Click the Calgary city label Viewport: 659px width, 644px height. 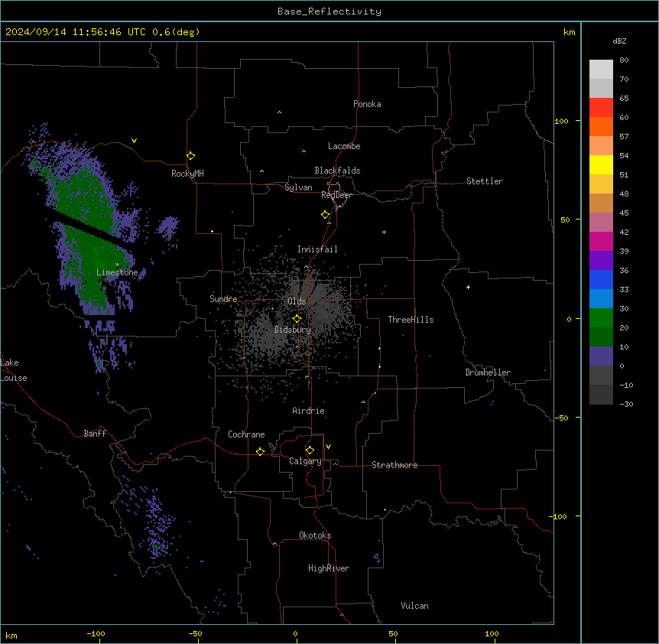coord(305,461)
